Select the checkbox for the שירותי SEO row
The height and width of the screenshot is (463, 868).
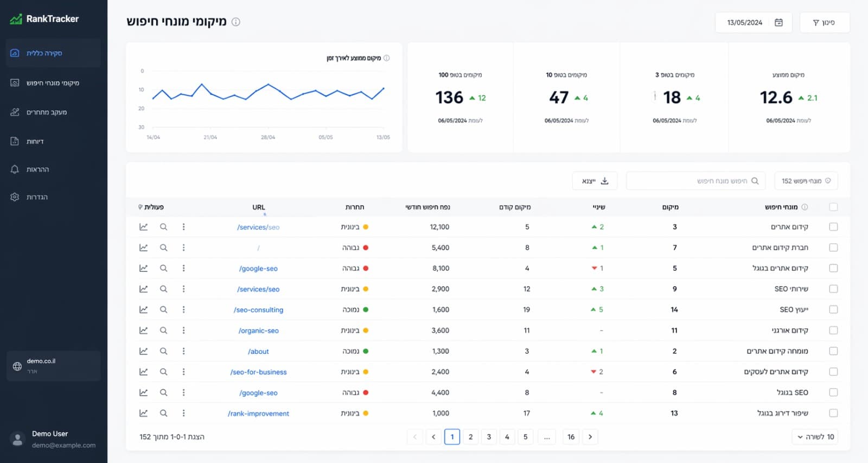(833, 289)
